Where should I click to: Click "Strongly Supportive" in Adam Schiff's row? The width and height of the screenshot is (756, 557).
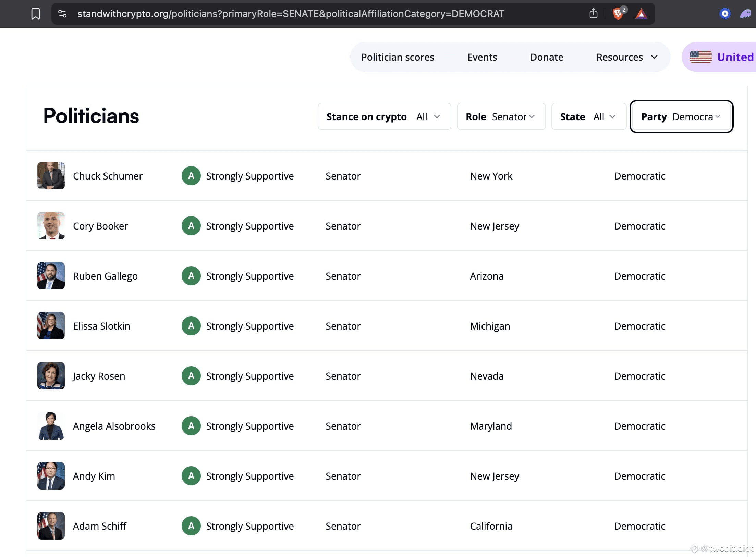click(x=250, y=526)
